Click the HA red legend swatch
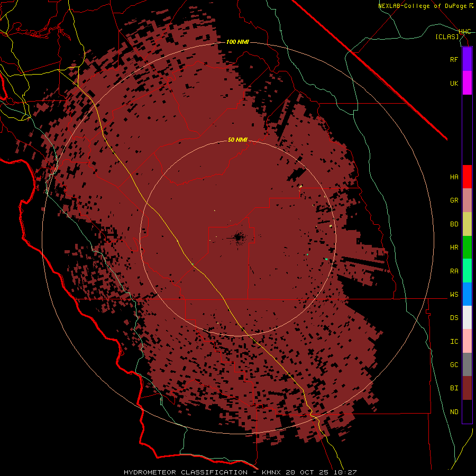 (467, 177)
